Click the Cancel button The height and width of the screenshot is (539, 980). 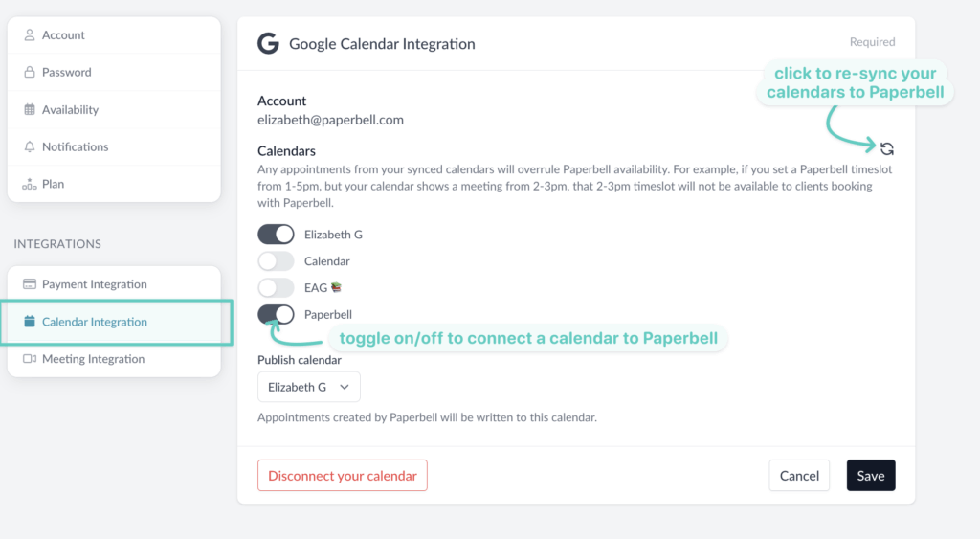click(x=799, y=476)
